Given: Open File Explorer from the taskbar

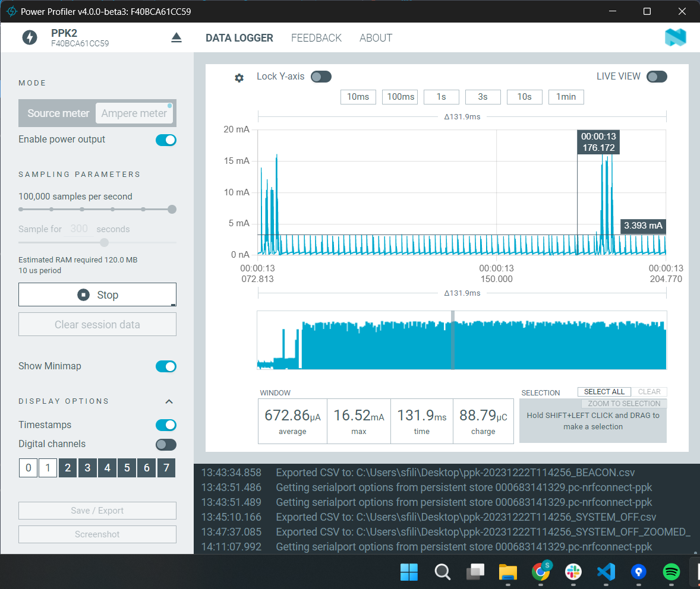Looking at the screenshot, I should 508,572.
